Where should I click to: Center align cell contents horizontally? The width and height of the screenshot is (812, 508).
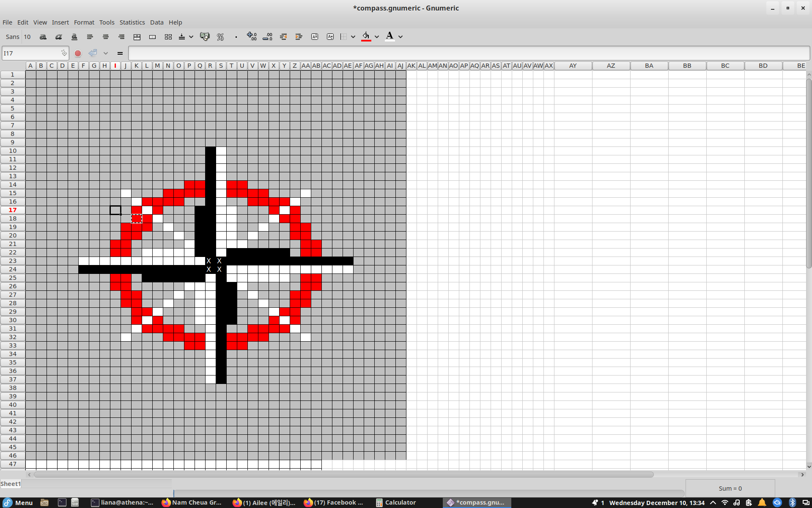pyautogui.click(x=106, y=37)
